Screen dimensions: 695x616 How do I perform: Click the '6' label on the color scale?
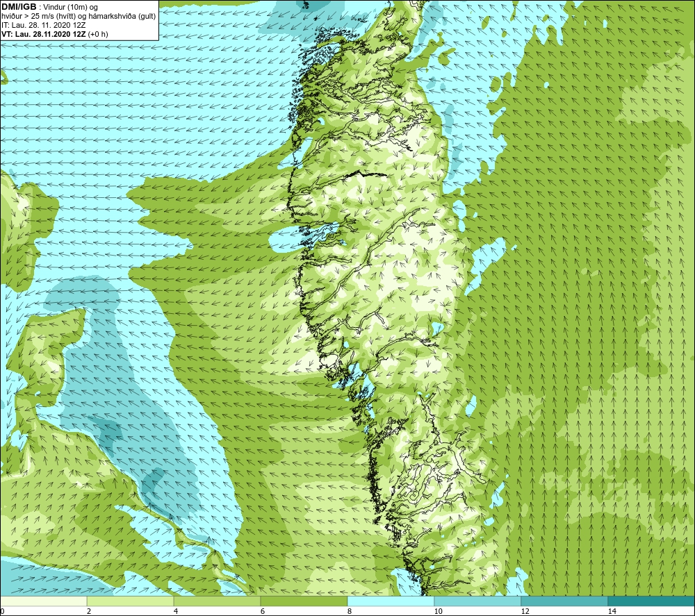click(x=263, y=612)
